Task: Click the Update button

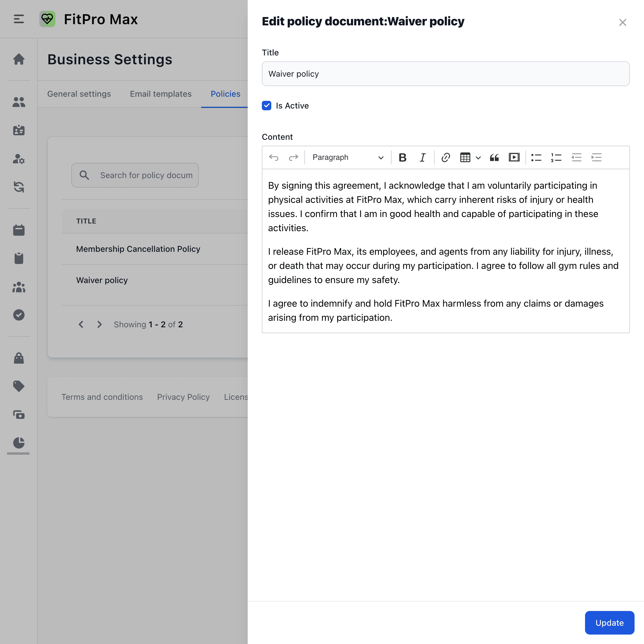Action: [609, 623]
